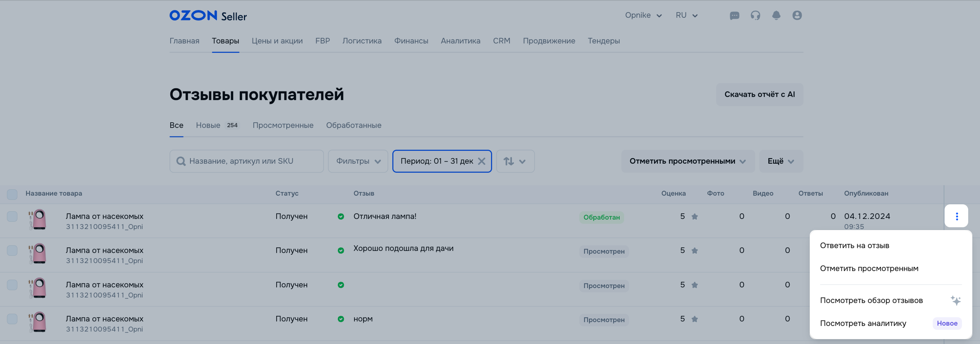Click the search field for name or SKU
Image resolution: width=980 pixels, height=344 pixels.
(x=251, y=161)
